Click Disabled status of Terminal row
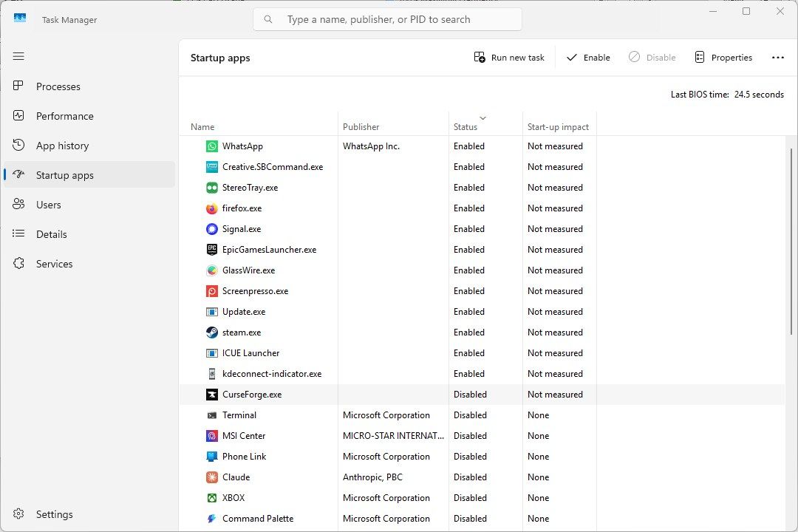The image size is (798, 532). click(x=470, y=415)
